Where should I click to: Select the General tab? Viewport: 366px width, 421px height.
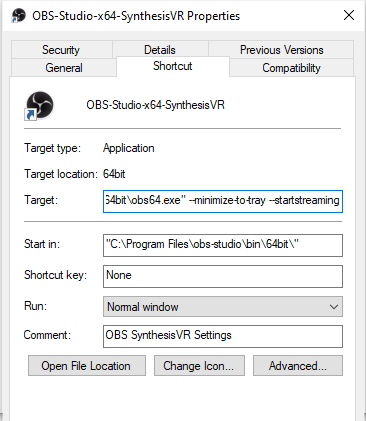coord(64,68)
